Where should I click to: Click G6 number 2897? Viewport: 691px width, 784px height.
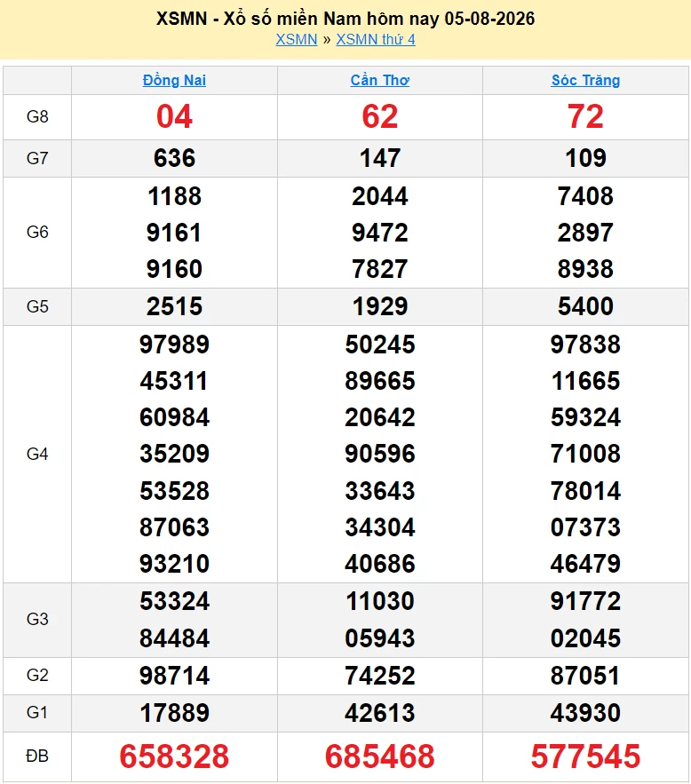point(585,233)
